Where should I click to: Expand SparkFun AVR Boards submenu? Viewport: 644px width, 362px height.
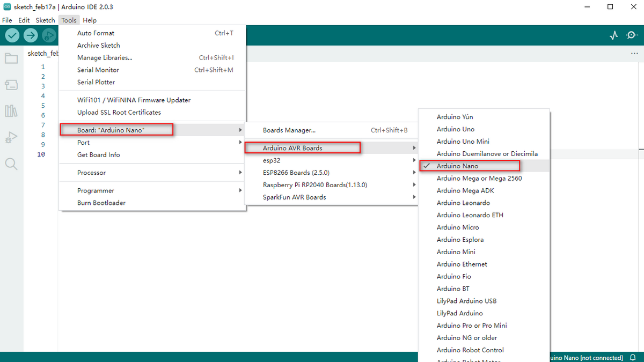pos(331,197)
